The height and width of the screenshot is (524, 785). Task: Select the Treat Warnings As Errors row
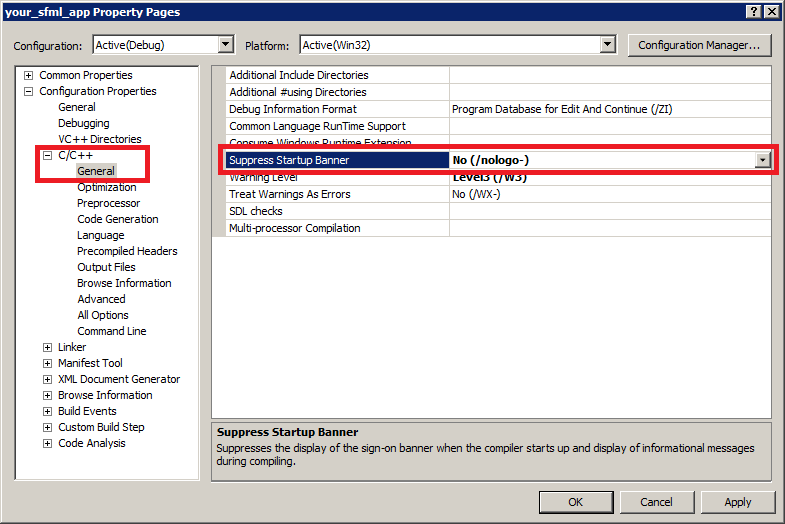[290, 194]
